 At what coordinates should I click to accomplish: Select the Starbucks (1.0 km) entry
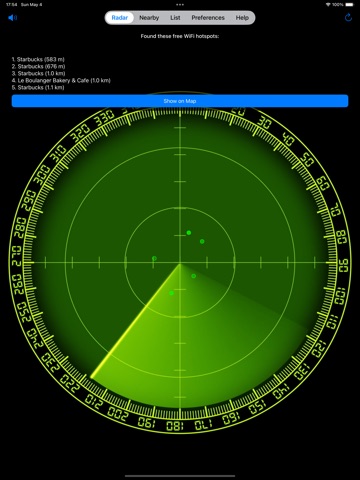point(38,73)
